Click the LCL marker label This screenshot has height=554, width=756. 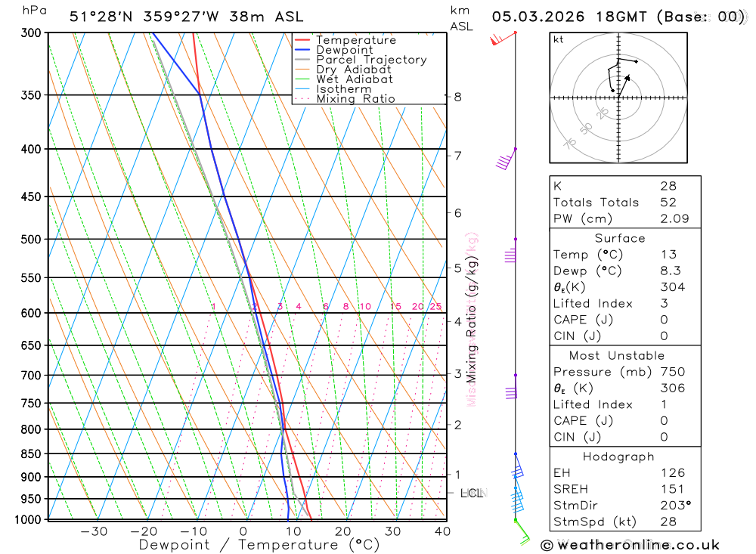coord(473,494)
